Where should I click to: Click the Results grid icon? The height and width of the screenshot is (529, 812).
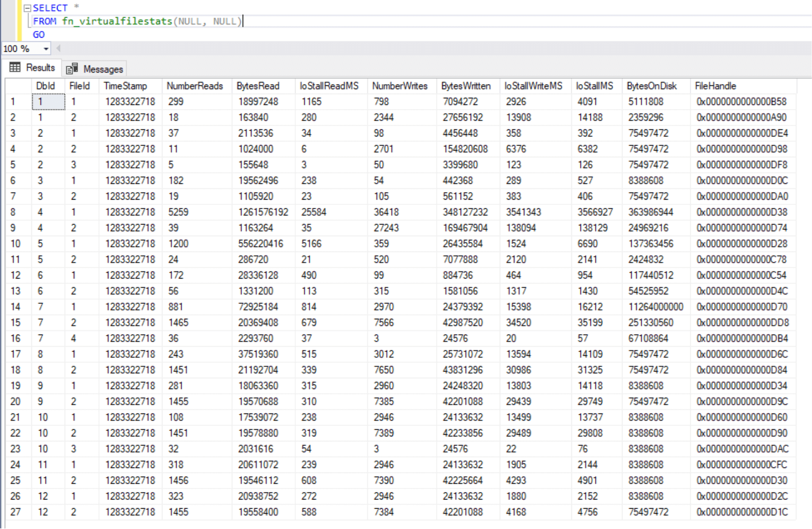tap(15, 68)
